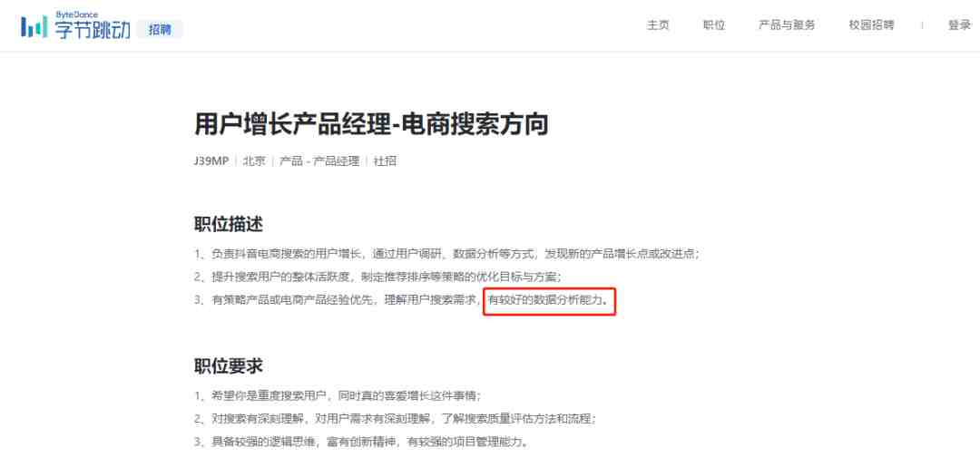Click the third requirement line about 逻辑思维
The image size is (980, 467).
[x=361, y=442]
